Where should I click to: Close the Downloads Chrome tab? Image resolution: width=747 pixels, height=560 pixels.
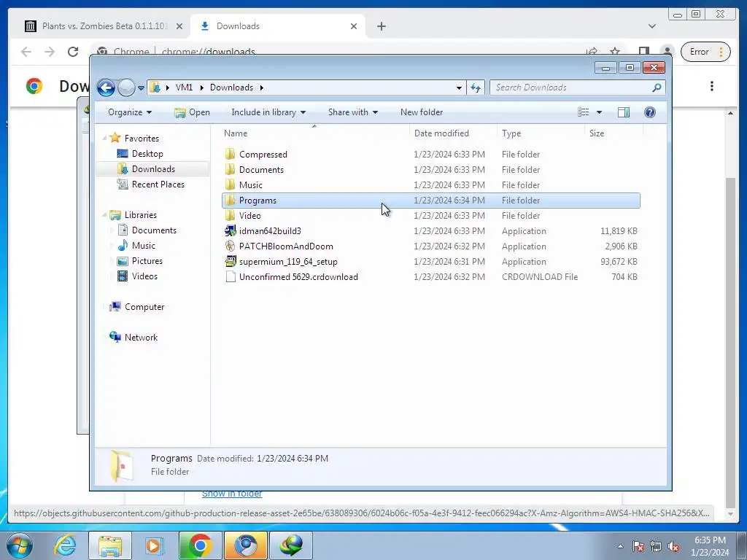pos(354,26)
